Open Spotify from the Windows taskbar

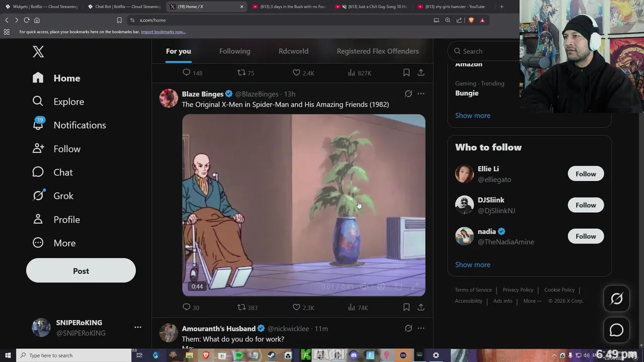(238, 355)
